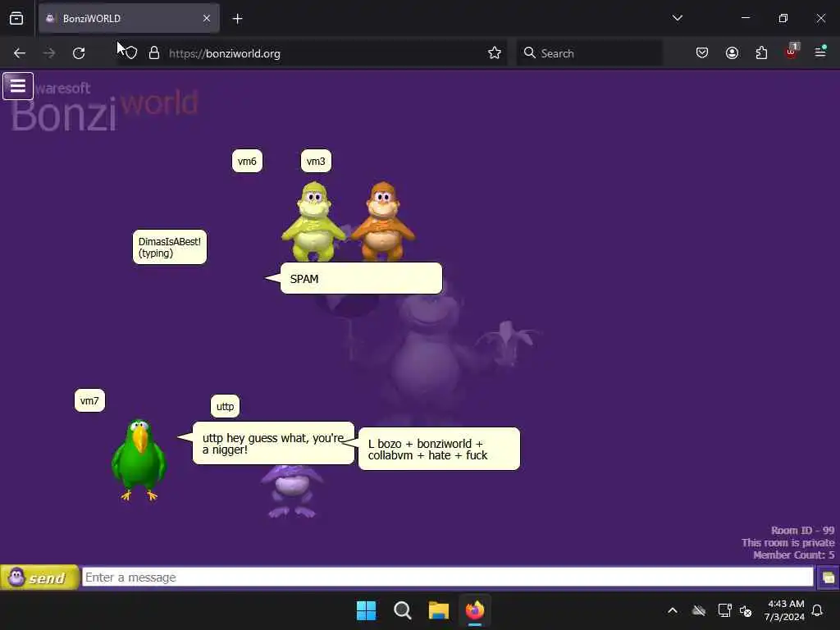Close the BonziWORLD tab
The width and height of the screenshot is (840, 630).
(207, 18)
